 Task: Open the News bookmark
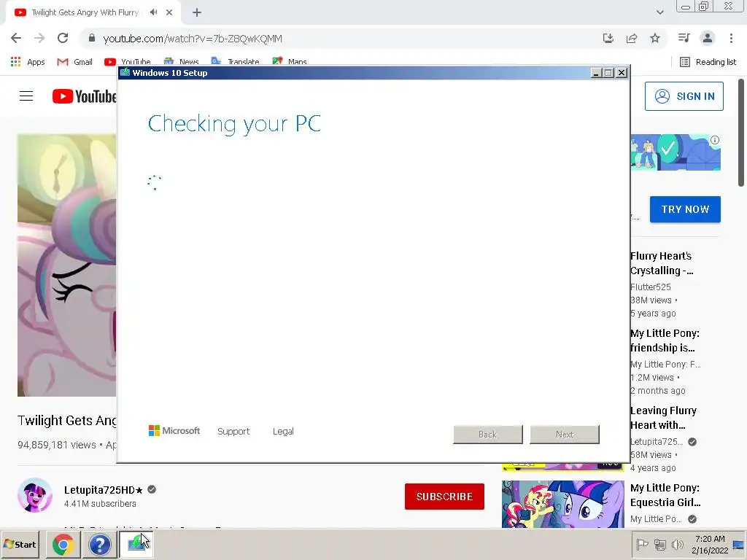tap(181, 62)
